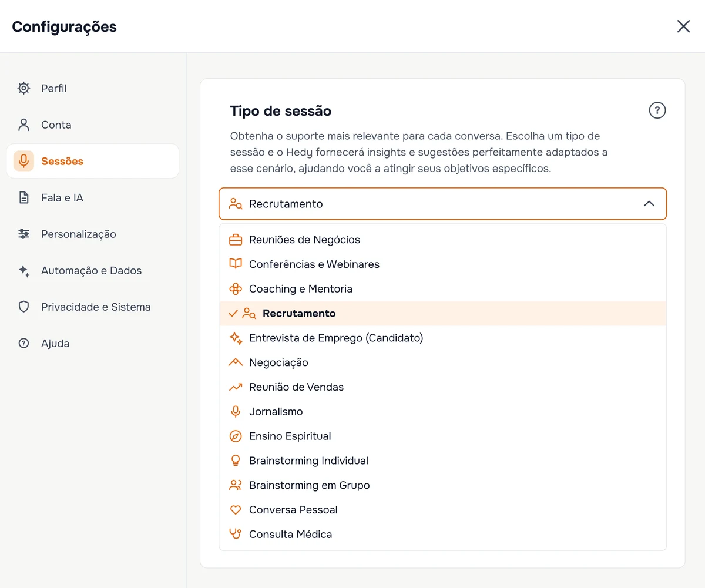Click the microphone icon next to Jornalismo

coord(236,412)
